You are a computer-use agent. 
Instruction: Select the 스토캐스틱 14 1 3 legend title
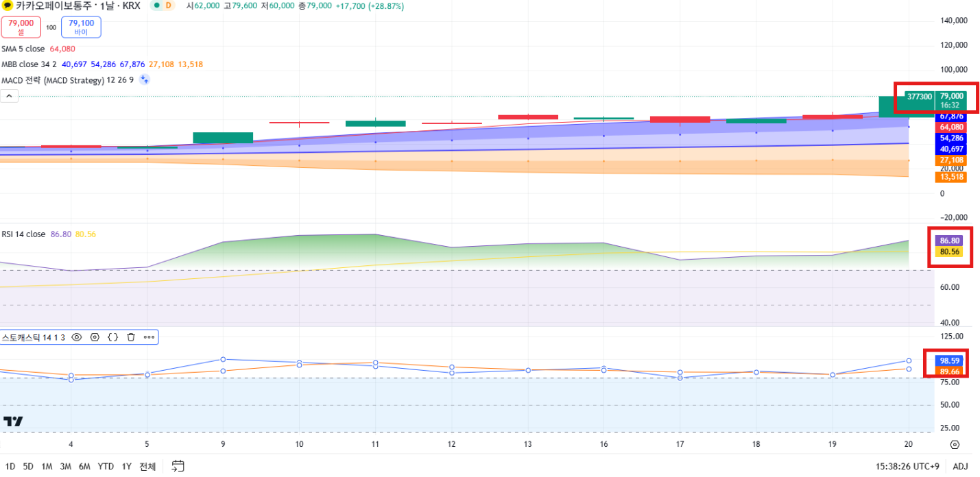tap(34, 337)
